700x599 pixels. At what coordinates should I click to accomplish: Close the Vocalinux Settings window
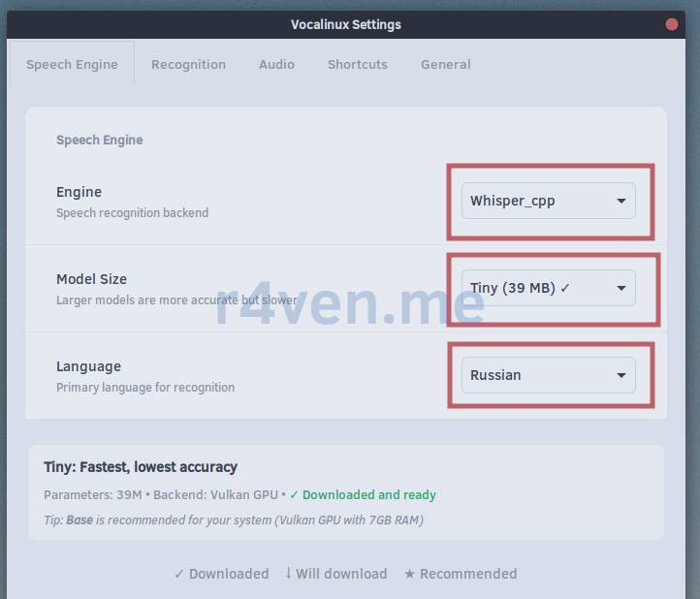(x=672, y=24)
